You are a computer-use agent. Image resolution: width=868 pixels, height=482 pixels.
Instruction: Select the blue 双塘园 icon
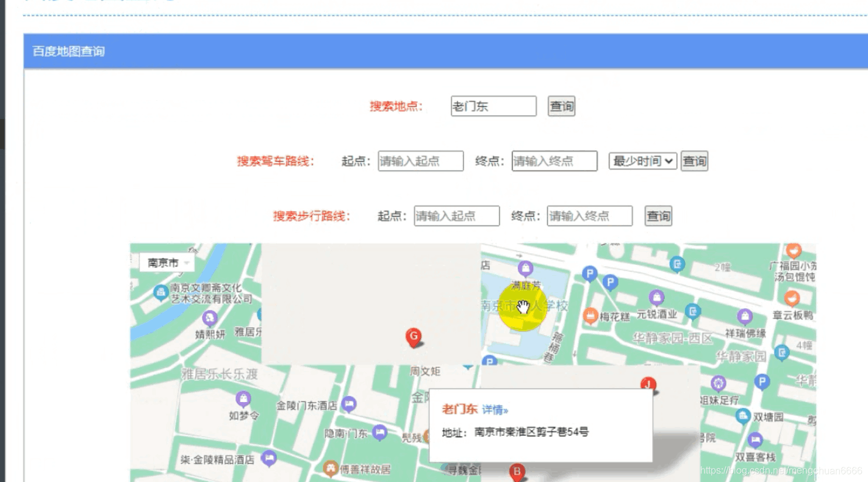coord(742,417)
